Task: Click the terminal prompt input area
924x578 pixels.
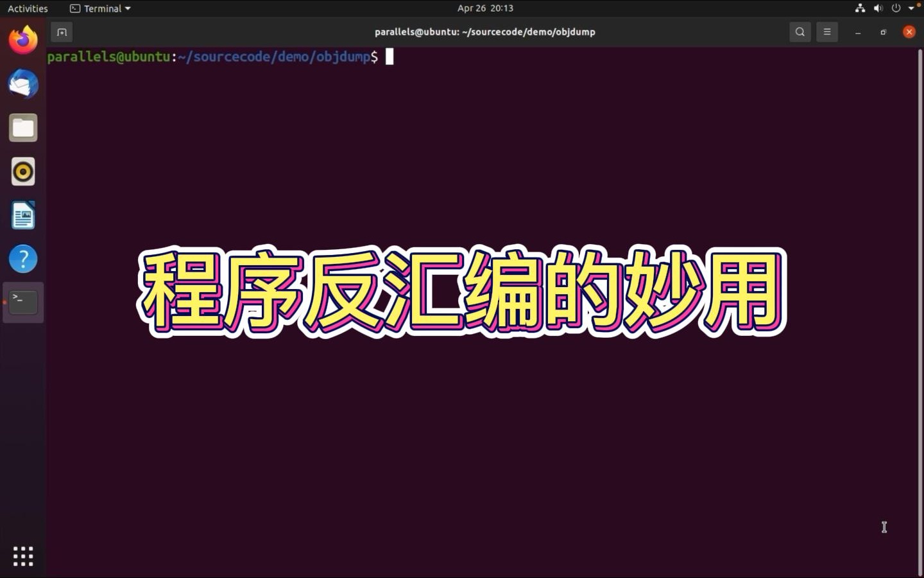Action: click(389, 57)
